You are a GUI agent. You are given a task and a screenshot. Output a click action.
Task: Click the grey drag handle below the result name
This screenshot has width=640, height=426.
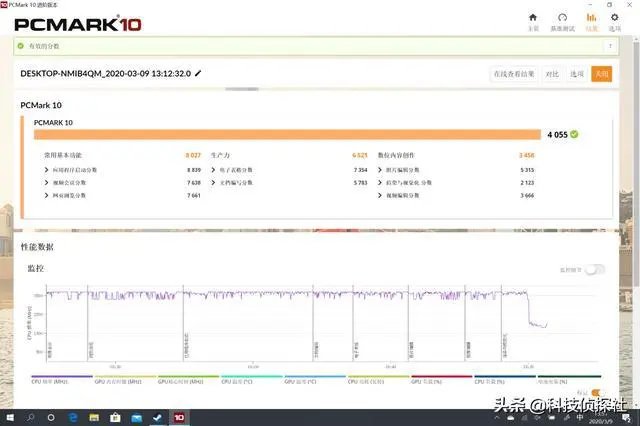242,89
